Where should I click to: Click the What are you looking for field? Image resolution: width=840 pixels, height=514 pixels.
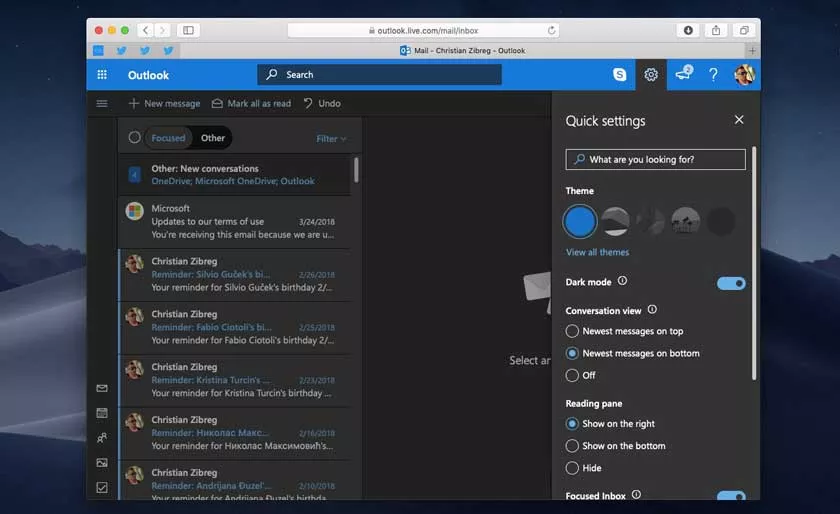click(656, 159)
